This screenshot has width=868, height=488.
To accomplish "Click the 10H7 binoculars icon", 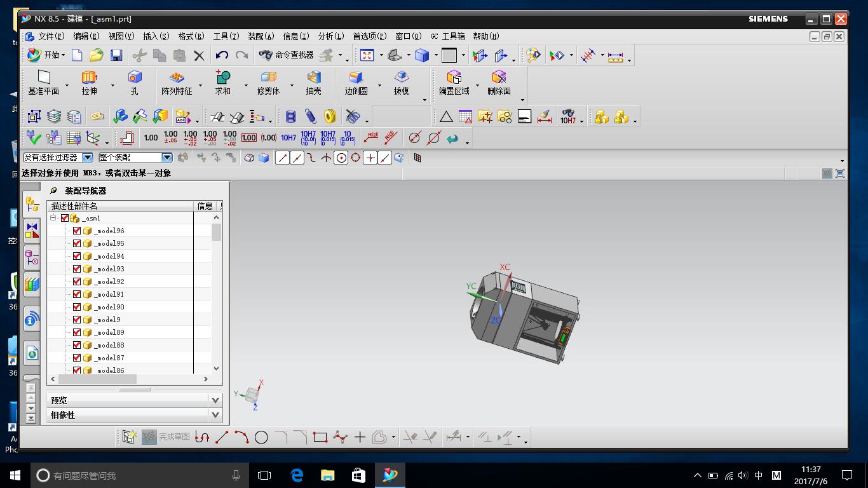I will [567, 116].
